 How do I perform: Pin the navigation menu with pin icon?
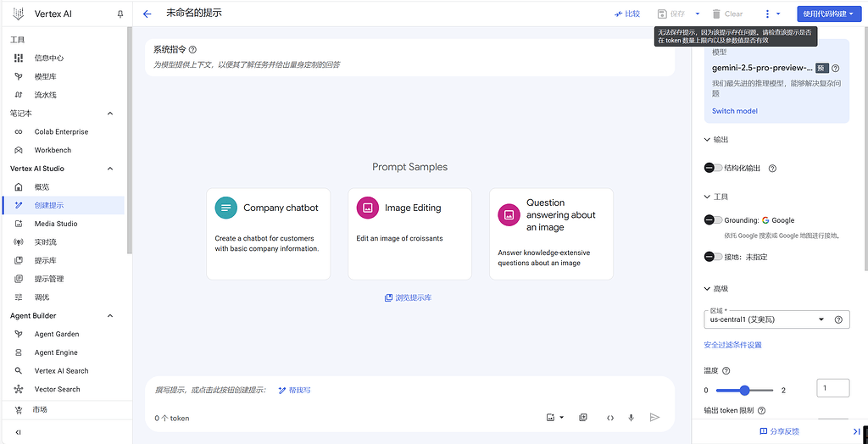(120, 14)
